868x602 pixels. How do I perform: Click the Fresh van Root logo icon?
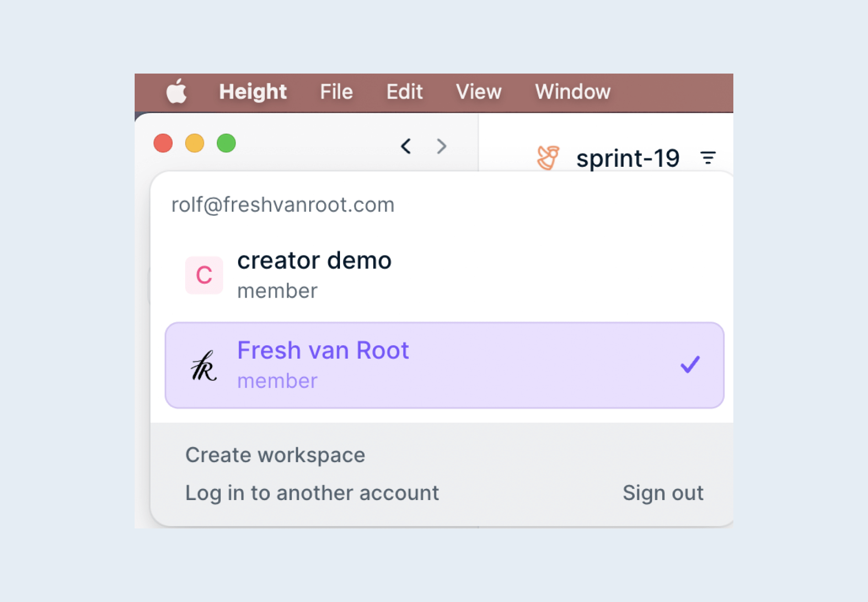click(x=204, y=365)
